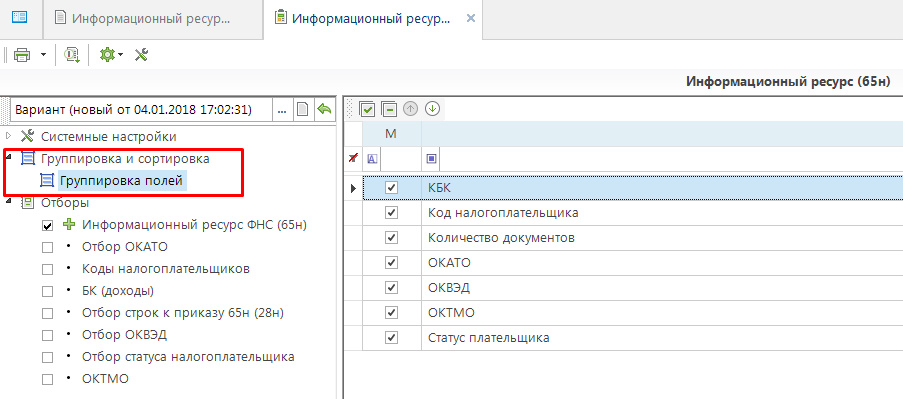Enable Коды налогоплательщиков checkbox

tap(48, 269)
